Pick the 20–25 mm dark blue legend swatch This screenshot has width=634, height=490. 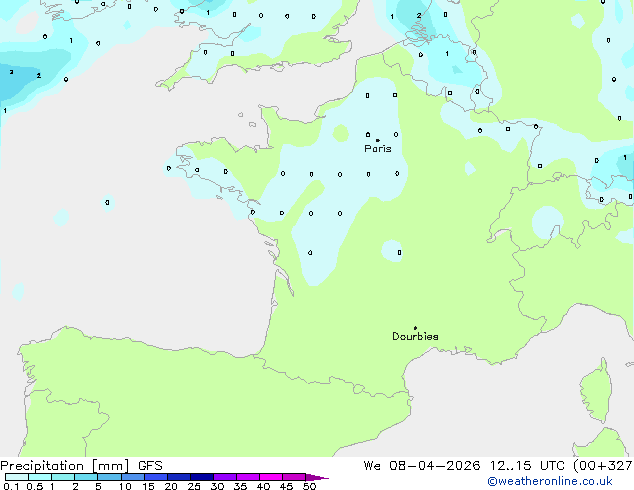click(179, 477)
